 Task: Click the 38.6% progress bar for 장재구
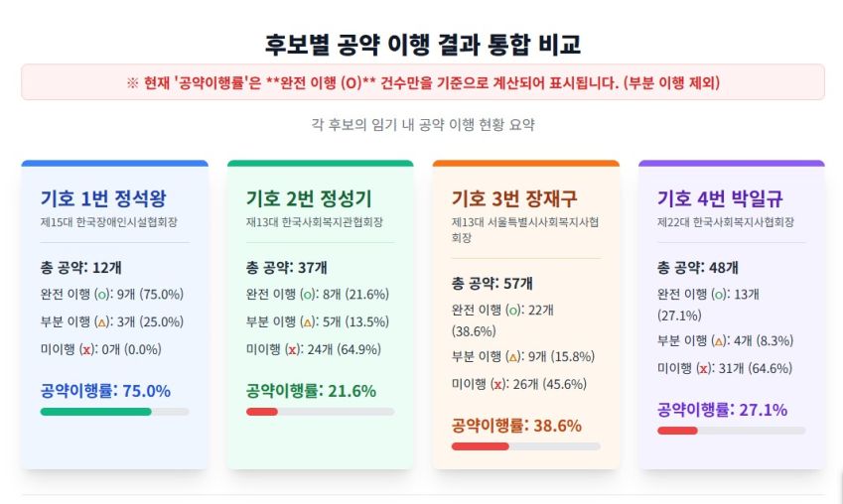point(480,446)
